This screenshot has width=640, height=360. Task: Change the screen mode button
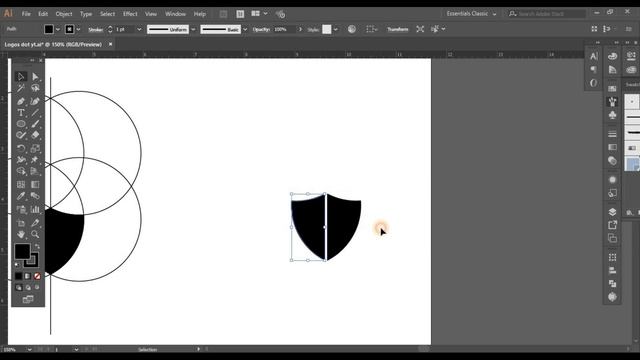(28, 300)
